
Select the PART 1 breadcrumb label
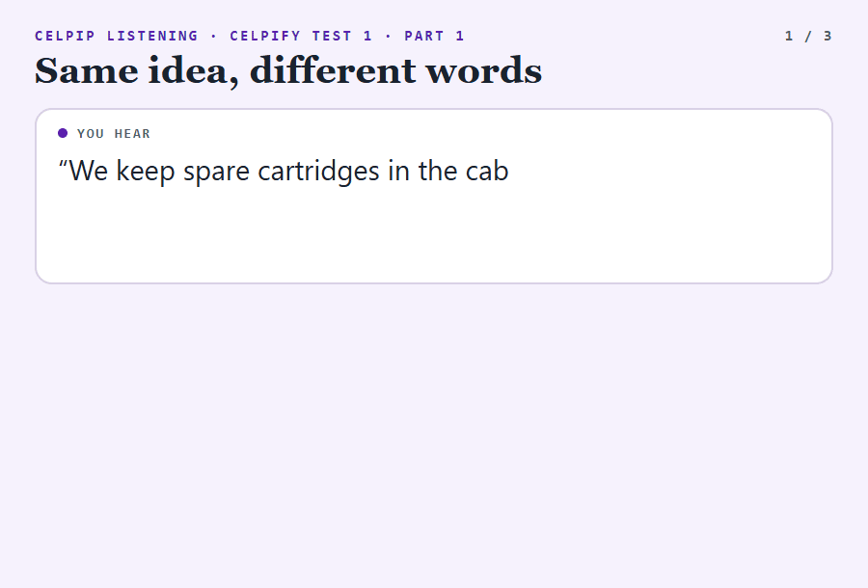click(434, 36)
